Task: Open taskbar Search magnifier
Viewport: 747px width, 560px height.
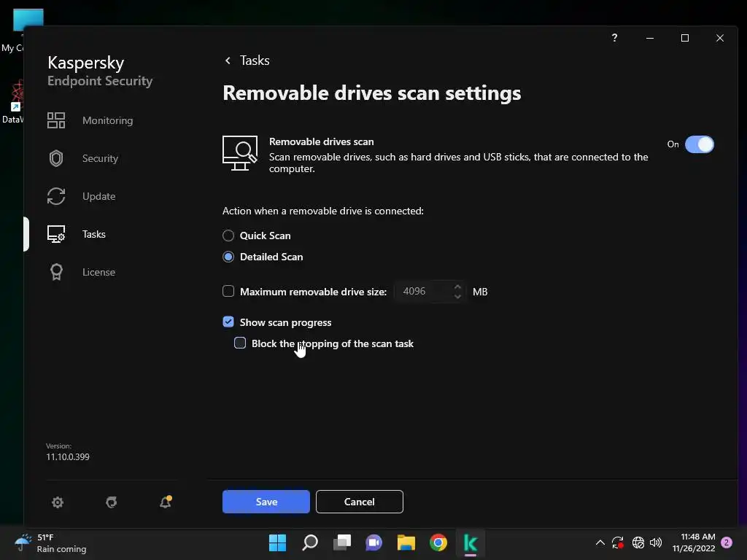Action: click(309, 542)
